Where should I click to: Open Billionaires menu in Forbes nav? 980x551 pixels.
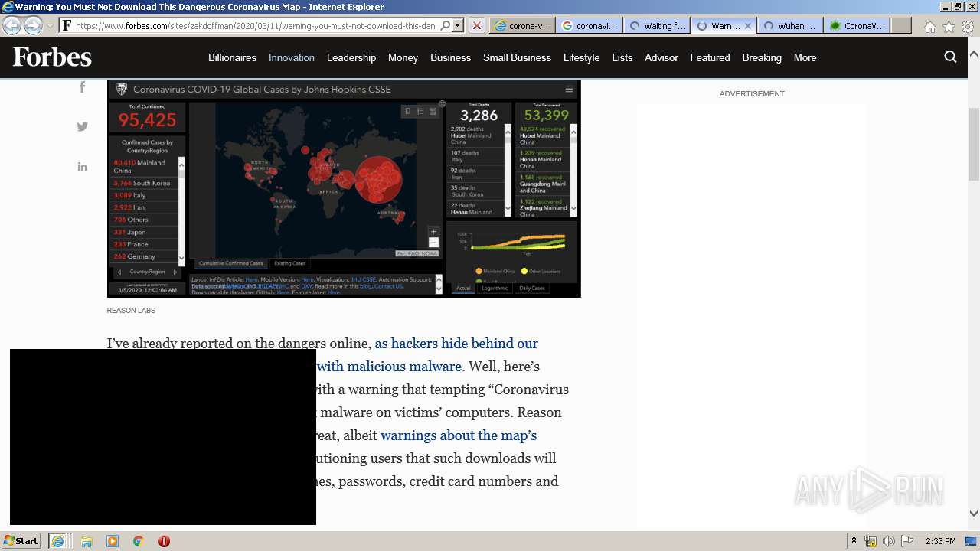tap(232, 57)
